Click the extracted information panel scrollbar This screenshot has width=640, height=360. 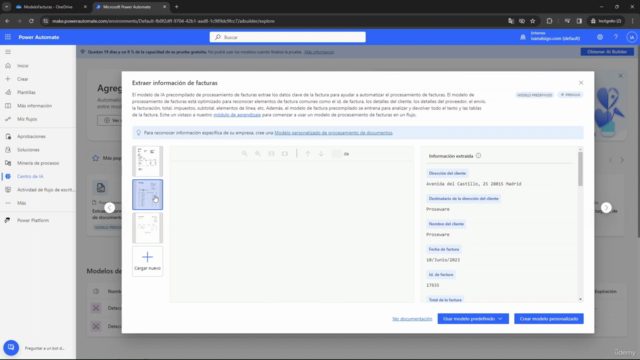[x=580, y=169]
